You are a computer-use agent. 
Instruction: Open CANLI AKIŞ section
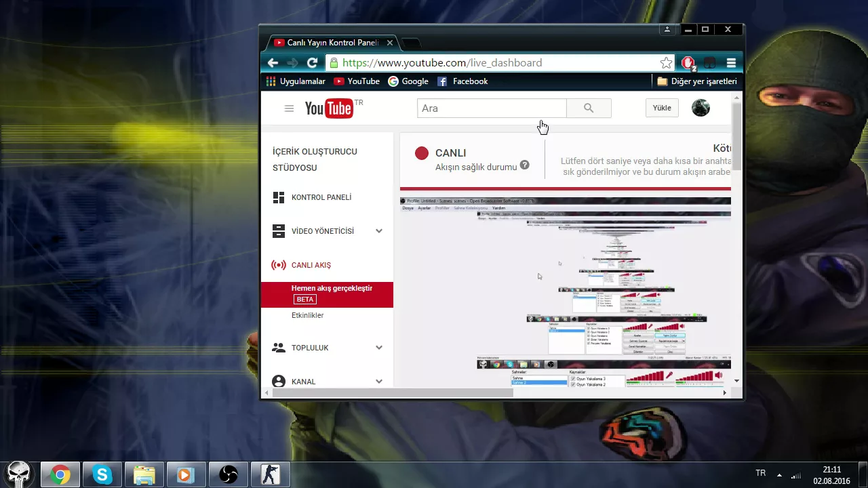(311, 265)
